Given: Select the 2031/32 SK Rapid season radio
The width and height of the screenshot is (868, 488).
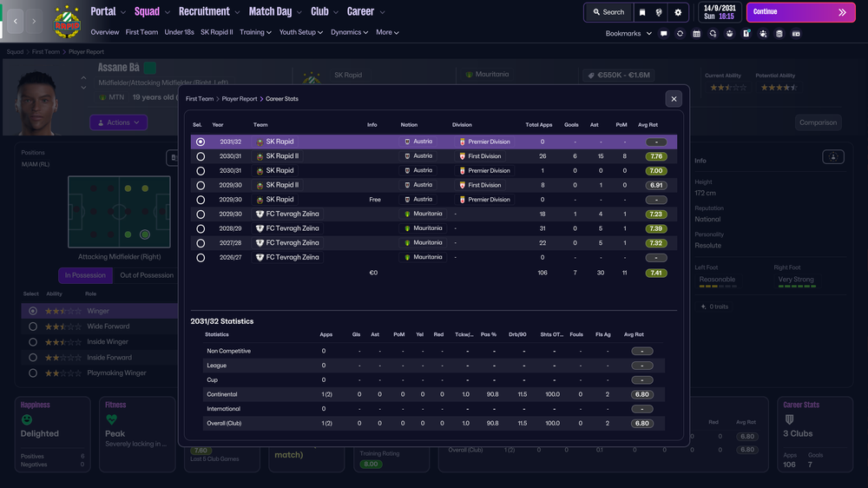Looking at the screenshot, I should coord(201,142).
